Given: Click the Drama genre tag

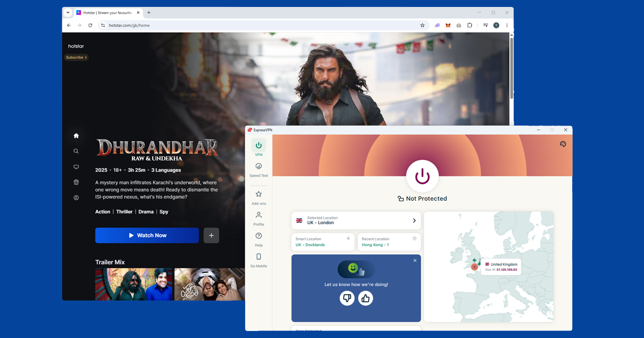Looking at the screenshot, I should (146, 212).
